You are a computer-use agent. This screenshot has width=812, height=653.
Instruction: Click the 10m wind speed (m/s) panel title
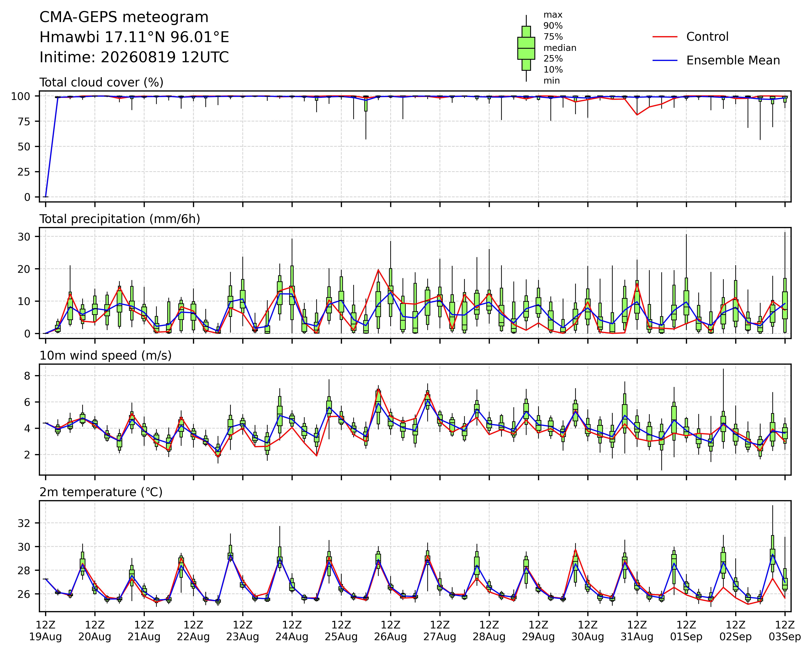[106, 356]
